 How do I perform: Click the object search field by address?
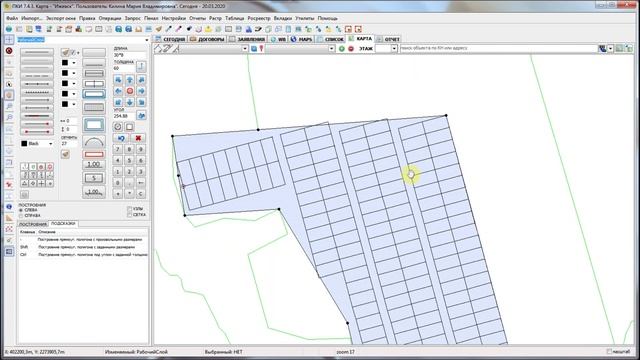[x=498, y=49]
